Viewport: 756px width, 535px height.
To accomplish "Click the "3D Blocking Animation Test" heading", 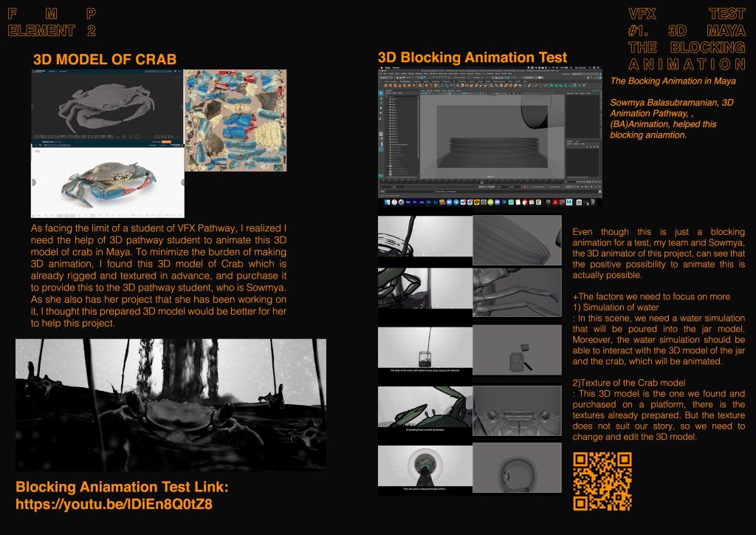I will pyautogui.click(x=472, y=58).
